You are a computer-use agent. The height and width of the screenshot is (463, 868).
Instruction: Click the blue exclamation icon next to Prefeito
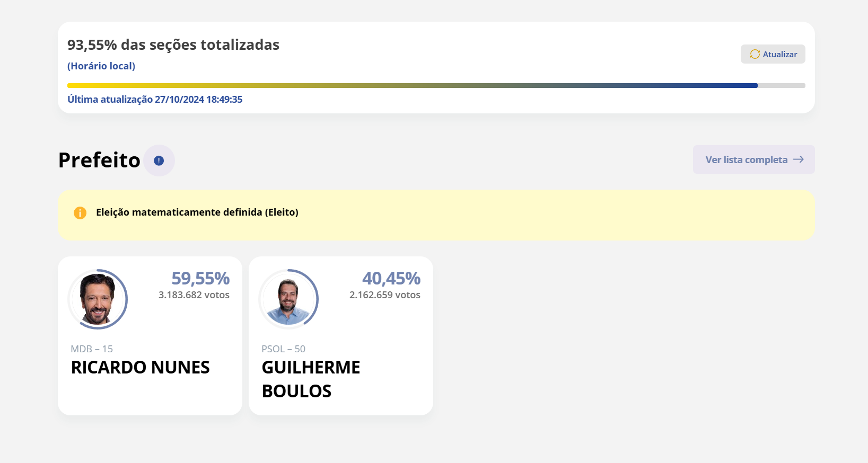pyautogui.click(x=159, y=161)
